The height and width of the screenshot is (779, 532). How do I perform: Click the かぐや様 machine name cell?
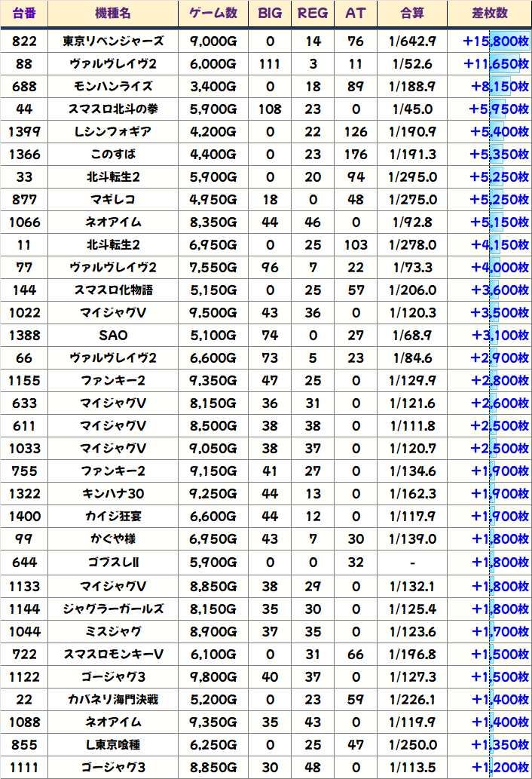pos(113,539)
